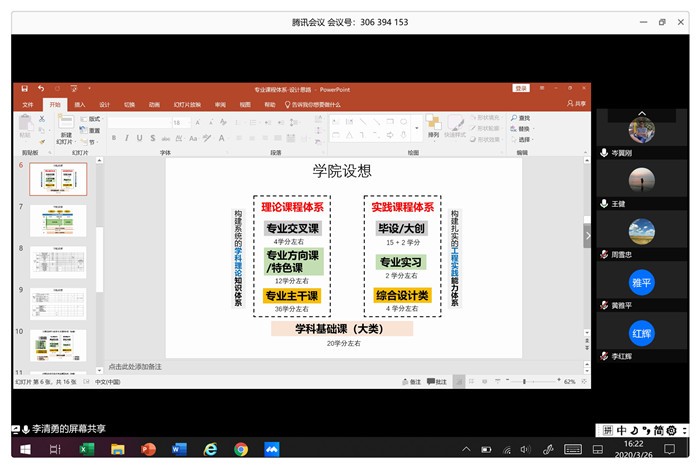Open Google Chrome from the taskbar
The width and height of the screenshot is (700, 468).
pyautogui.click(x=241, y=450)
